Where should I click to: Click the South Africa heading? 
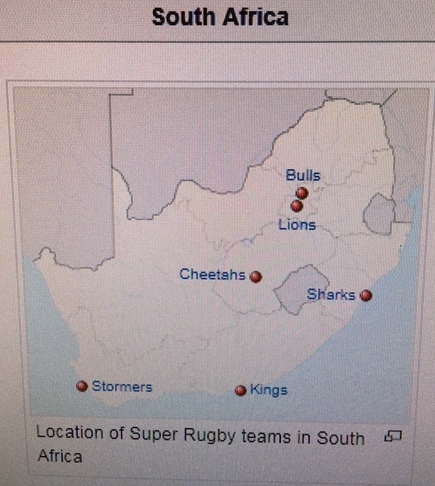tap(220, 17)
